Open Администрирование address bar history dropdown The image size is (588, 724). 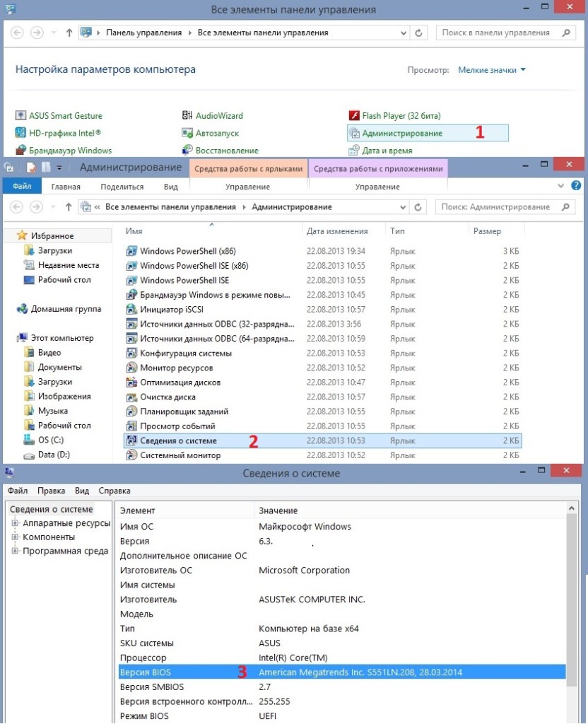pyautogui.click(x=403, y=207)
